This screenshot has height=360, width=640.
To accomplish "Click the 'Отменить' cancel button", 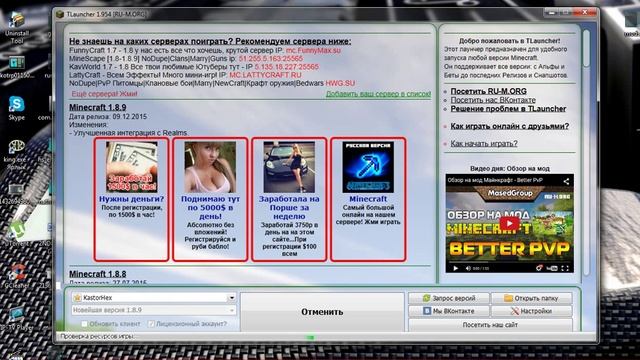I will (x=322, y=312).
